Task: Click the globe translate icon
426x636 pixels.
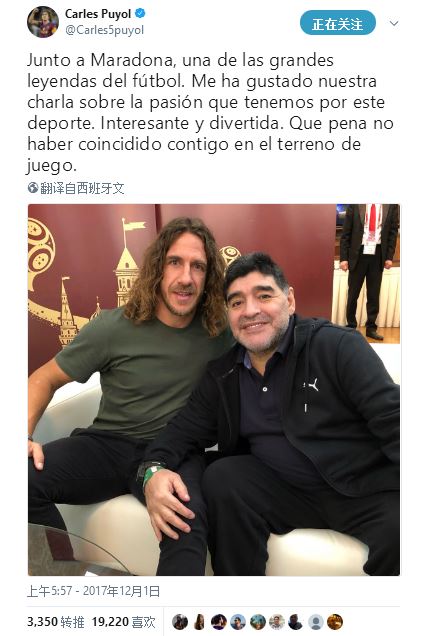Action: [33, 188]
